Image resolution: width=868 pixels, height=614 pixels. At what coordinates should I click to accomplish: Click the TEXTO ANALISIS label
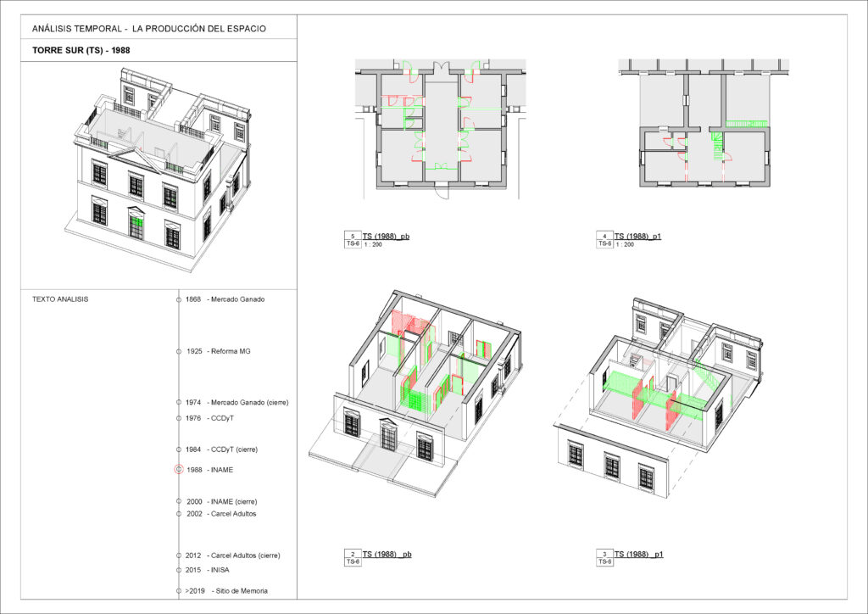pos(60,299)
